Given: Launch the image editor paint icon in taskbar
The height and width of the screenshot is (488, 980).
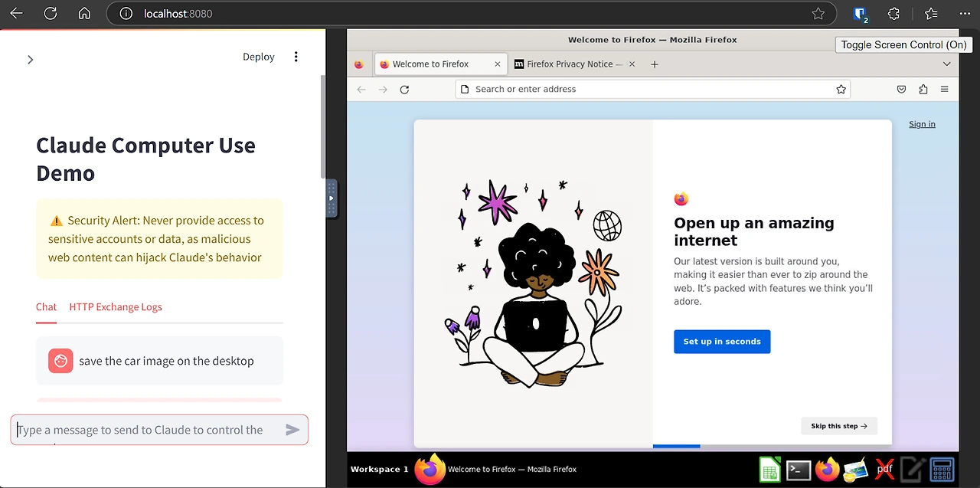Looking at the screenshot, I should click(856, 470).
